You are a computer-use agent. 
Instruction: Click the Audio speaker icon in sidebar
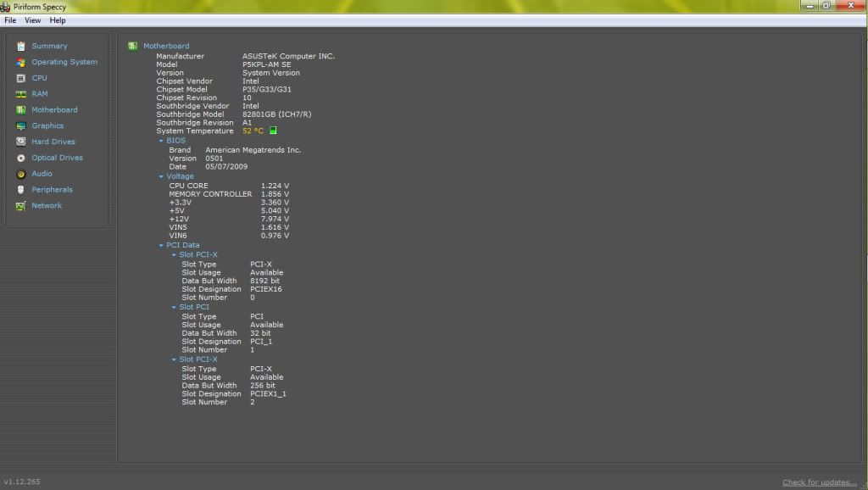coord(21,174)
